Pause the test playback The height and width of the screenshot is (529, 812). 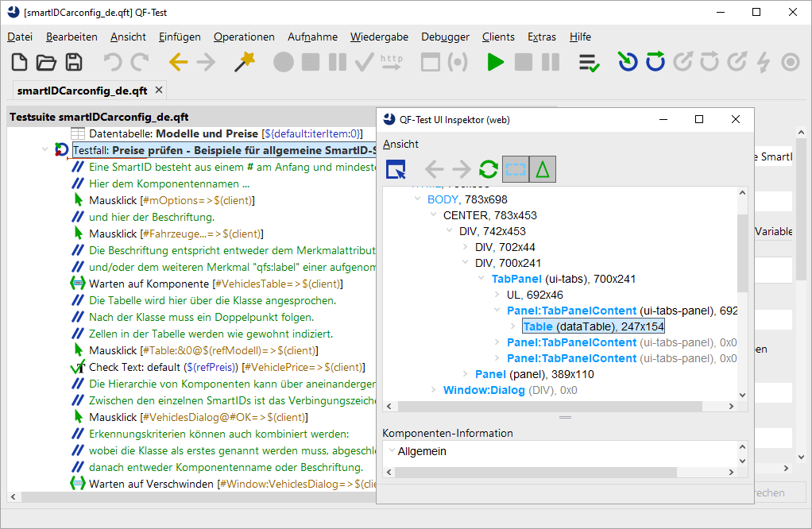pos(551,62)
